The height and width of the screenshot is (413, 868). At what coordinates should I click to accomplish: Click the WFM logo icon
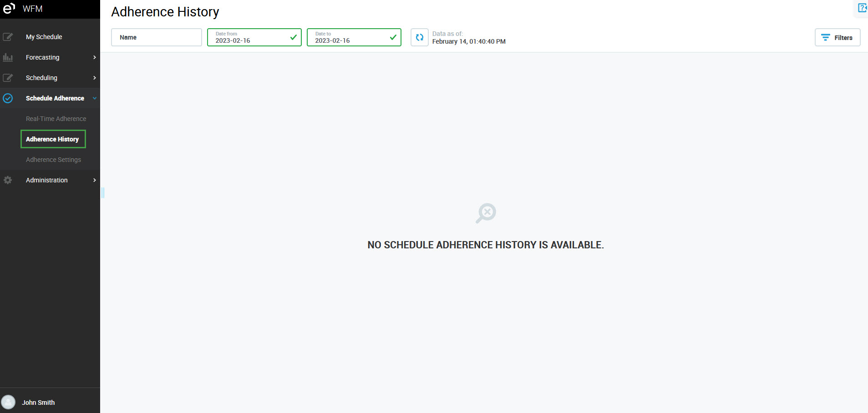9,9
